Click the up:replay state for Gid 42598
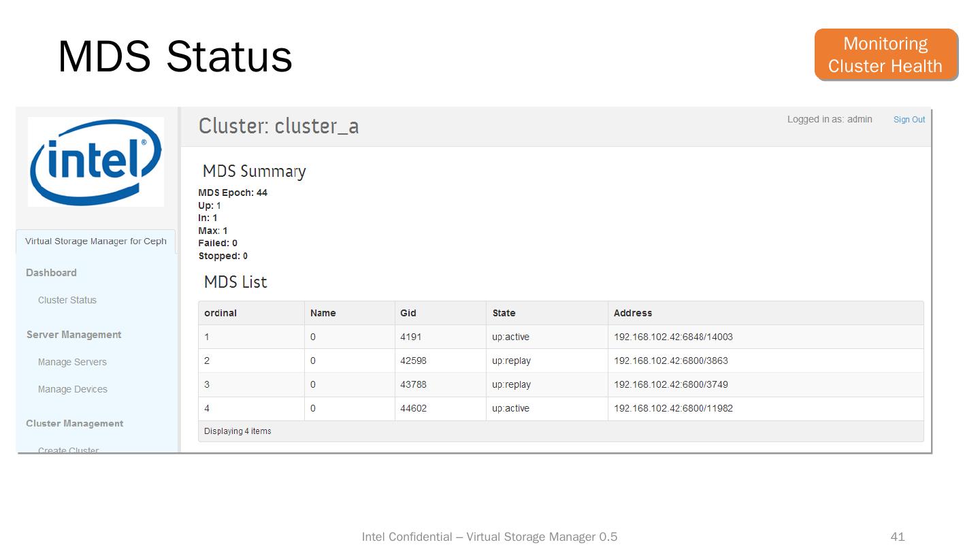 click(512, 361)
